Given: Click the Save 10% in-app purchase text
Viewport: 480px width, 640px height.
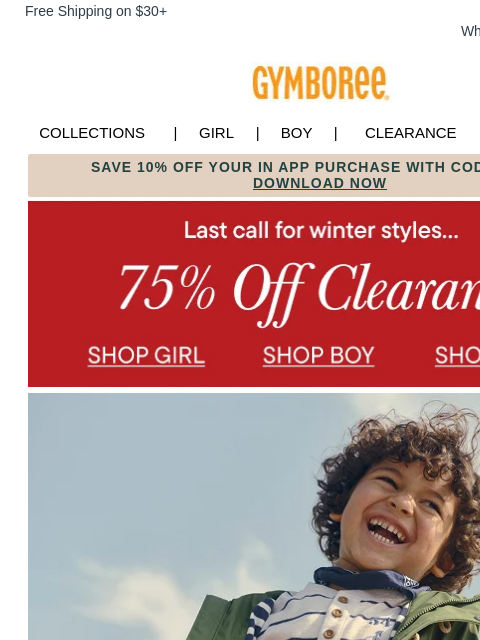Looking at the screenshot, I should [x=285, y=167].
